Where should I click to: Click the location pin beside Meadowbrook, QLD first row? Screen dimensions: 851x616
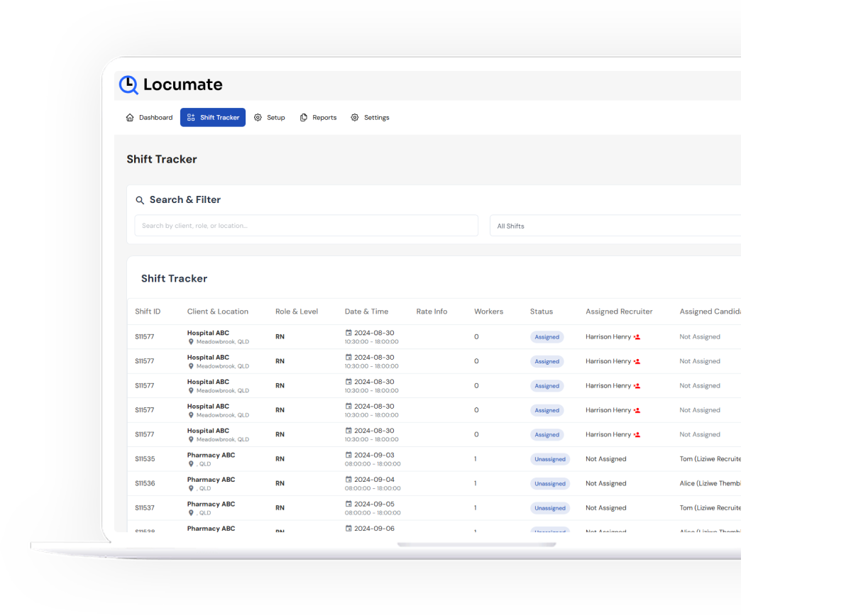pos(191,341)
